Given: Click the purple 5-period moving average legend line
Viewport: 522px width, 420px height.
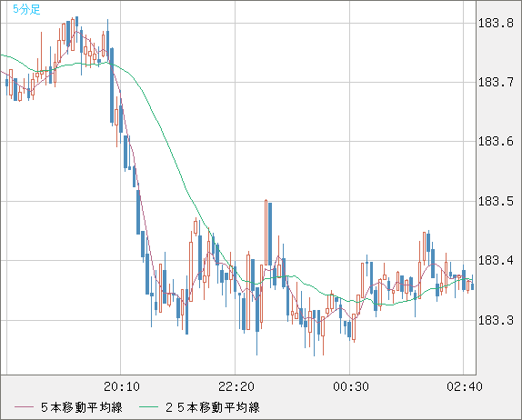Looking at the screenshot, I should [24, 407].
